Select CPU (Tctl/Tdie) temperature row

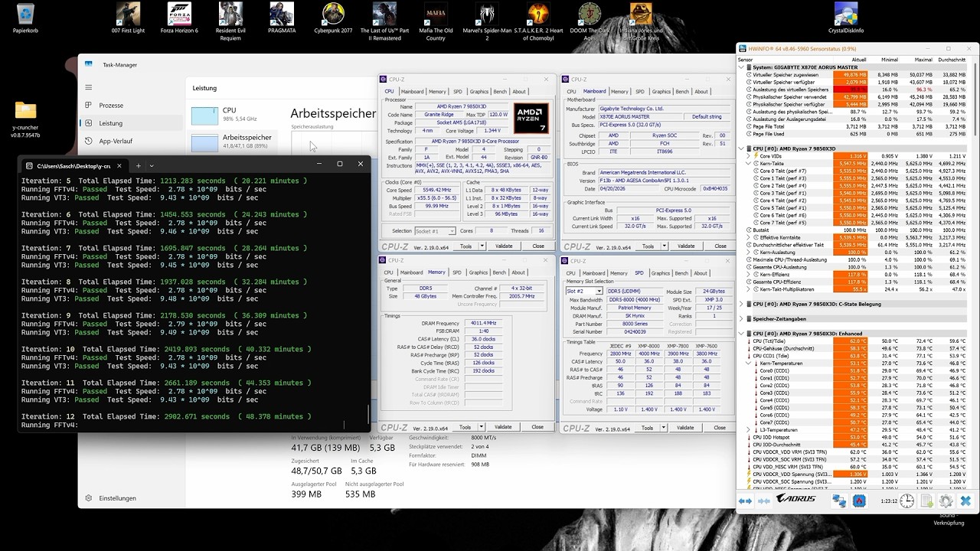coord(855,341)
